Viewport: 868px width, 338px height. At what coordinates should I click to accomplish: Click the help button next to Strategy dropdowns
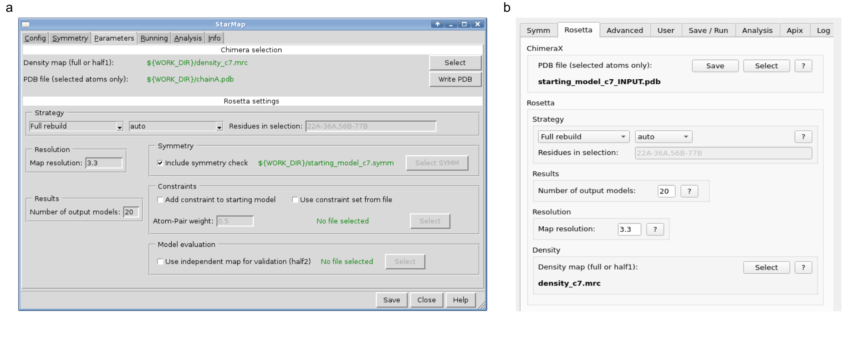click(803, 137)
